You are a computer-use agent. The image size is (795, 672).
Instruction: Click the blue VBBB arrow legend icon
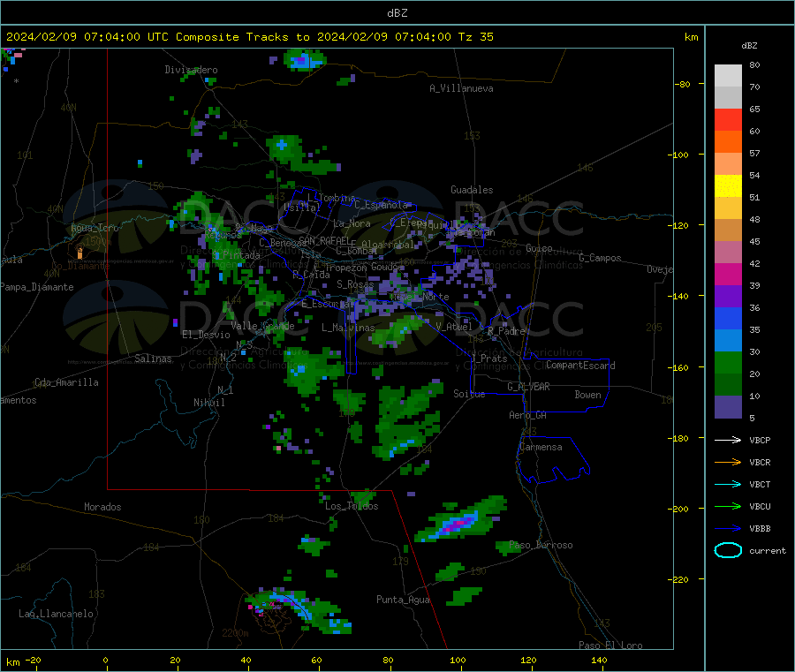pos(728,529)
